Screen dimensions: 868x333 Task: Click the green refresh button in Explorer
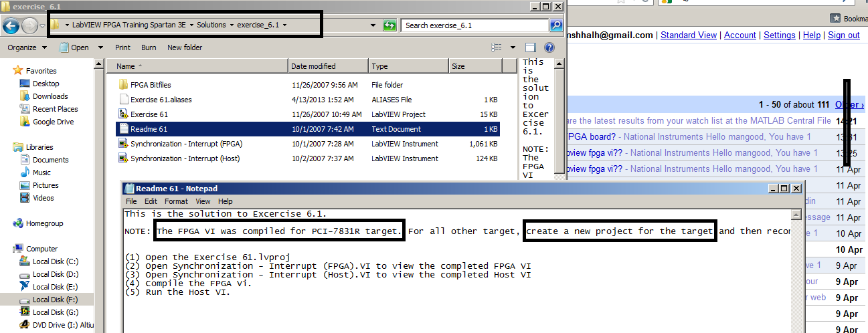(389, 25)
